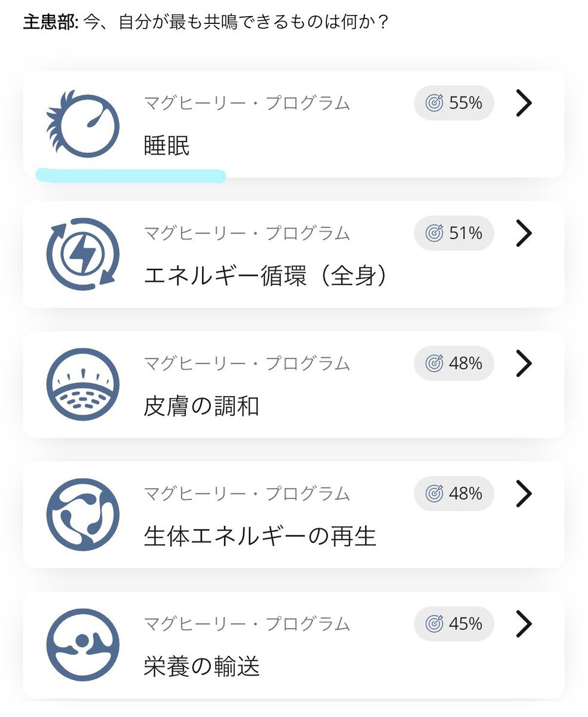Open エネルギー循環（全身）via its right chevron
The height and width of the screenshot is (717, 588).
click(523, 233)
